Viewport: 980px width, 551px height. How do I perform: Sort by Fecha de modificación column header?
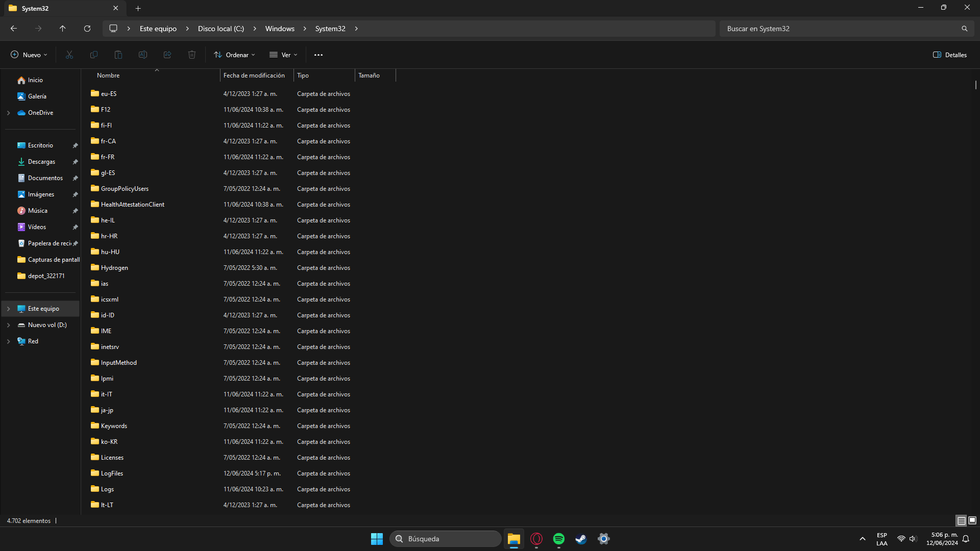(x=254, y=76)
